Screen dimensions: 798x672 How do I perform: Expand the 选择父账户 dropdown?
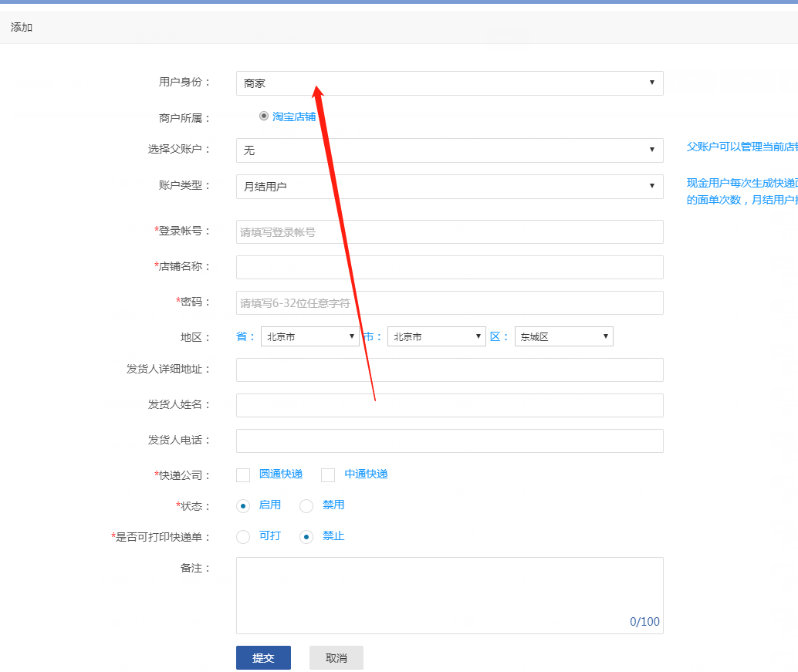tap(449, 150)
